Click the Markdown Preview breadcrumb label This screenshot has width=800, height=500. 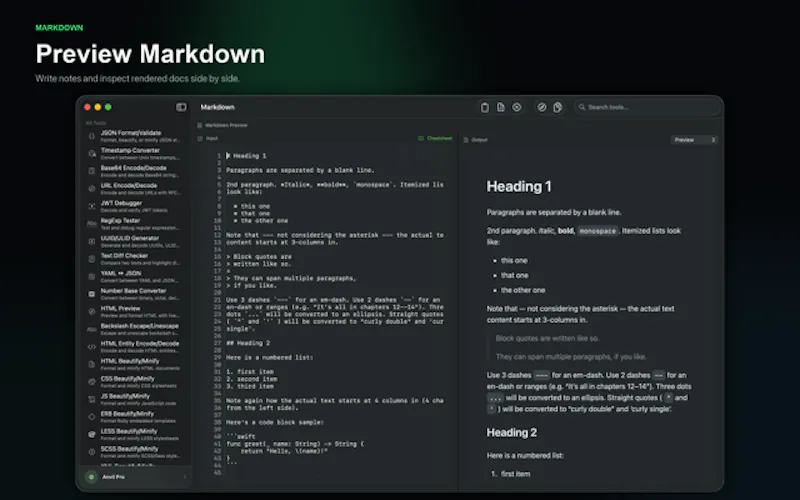coord(226,125)
